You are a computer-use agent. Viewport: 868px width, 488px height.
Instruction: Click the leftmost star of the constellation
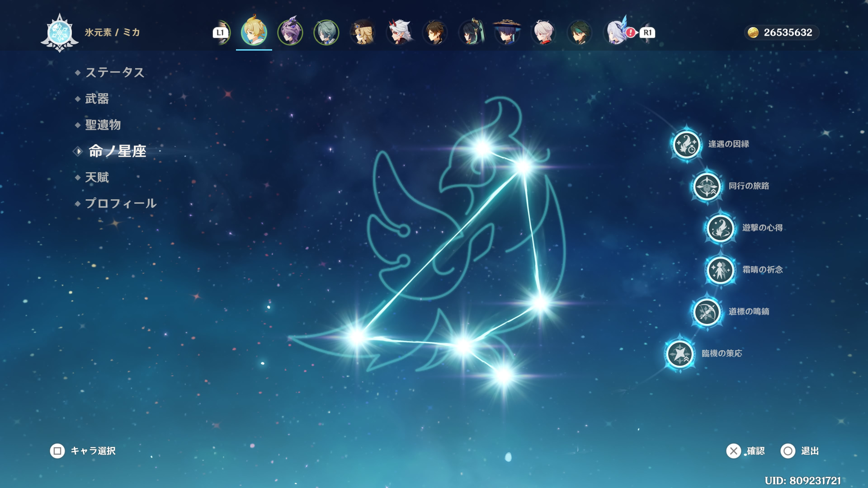(x=357, y=336)
